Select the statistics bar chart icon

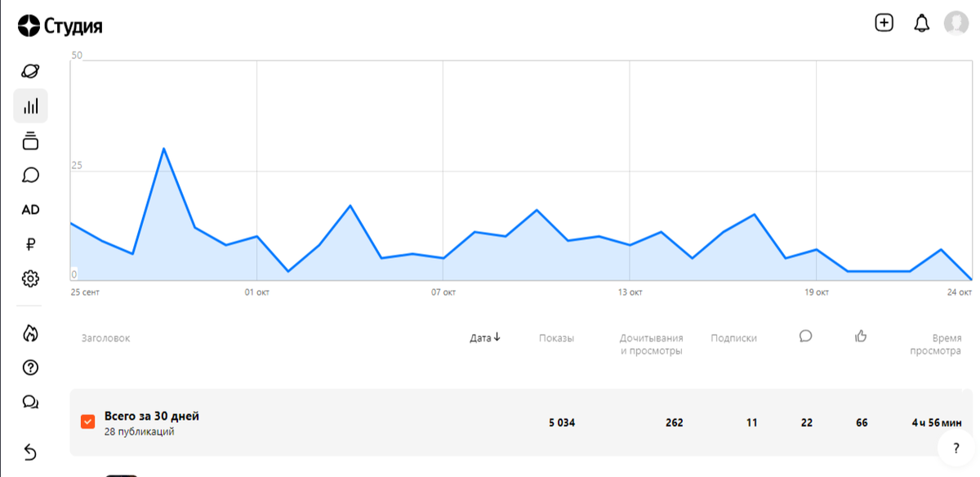click(x=30, y=106)
